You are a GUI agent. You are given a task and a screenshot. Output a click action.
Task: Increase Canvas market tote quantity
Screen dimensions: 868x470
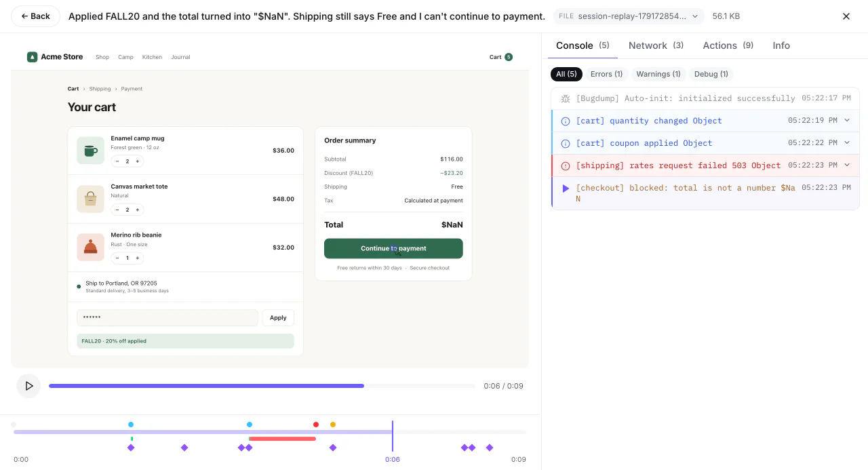pyautogui.click(x=138, y=210)
